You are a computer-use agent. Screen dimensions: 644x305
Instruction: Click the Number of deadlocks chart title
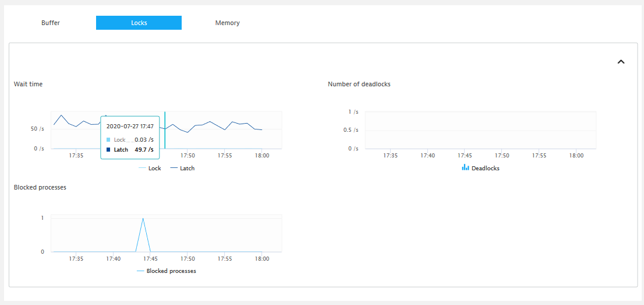pos(359,84)
